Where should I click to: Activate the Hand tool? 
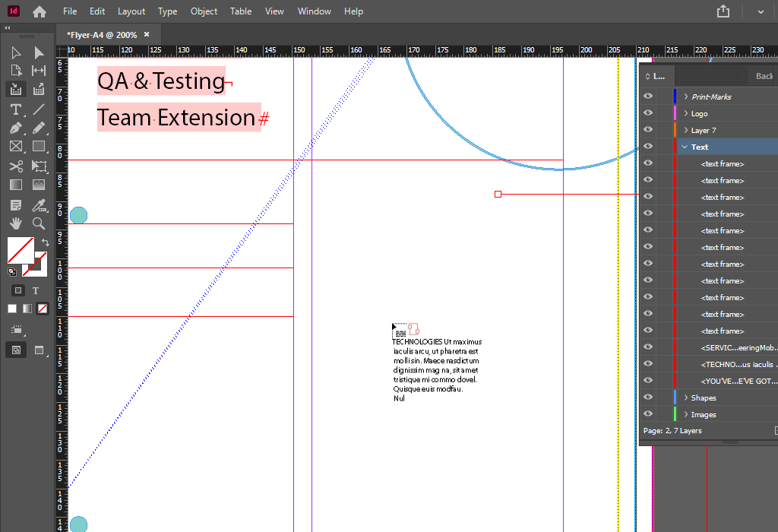pyautogui.click(x=15, y=223)
